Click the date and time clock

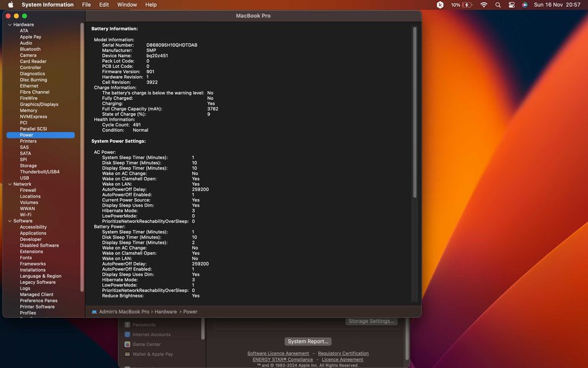click(x=557, y=5)
